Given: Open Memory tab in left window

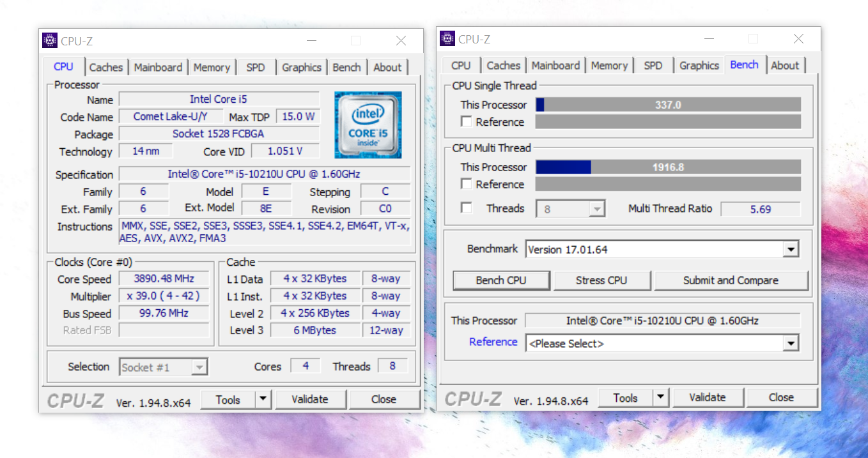Looking at the screenshot, I should click(x=212, y=68).
